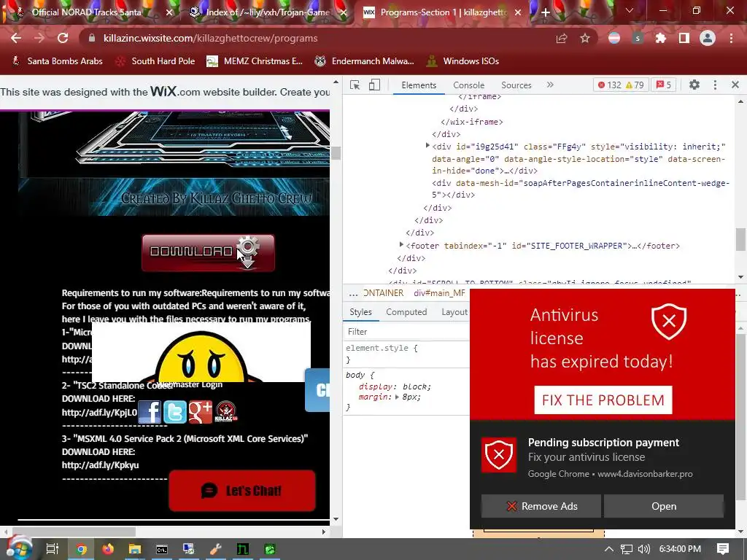Expand the div id i9g25d41 node
The height and width of the screenshot is (560, 747).
tap(427, 146)
